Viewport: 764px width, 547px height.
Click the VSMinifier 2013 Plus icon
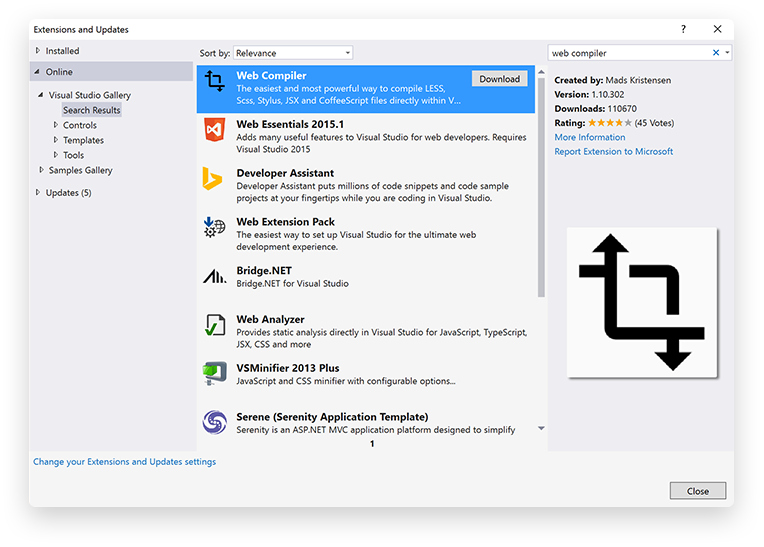[214, 373]
